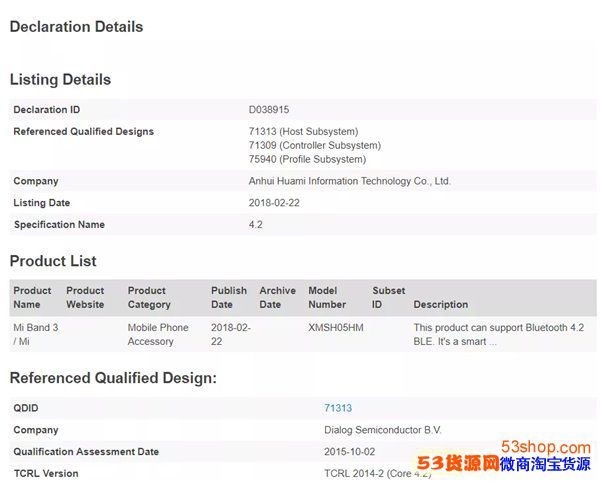This screenshot has height=482, width=600.
Task: Click the truncated Bluetooth 4.2 description text
Action: pyautogui.click(x=498, y=334)
